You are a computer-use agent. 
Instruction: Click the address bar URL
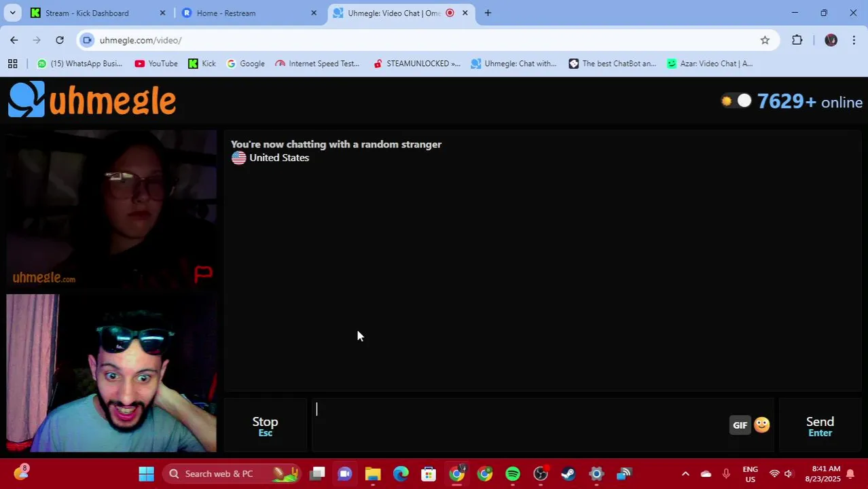141,40
